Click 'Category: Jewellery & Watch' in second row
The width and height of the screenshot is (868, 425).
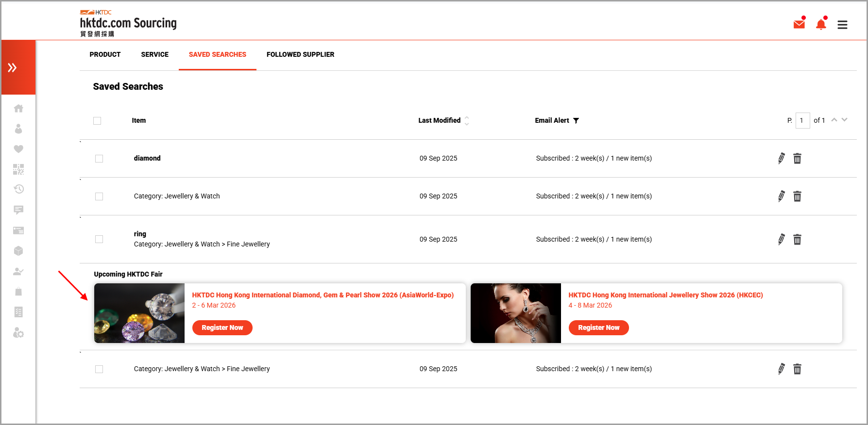tap(177, 196)
